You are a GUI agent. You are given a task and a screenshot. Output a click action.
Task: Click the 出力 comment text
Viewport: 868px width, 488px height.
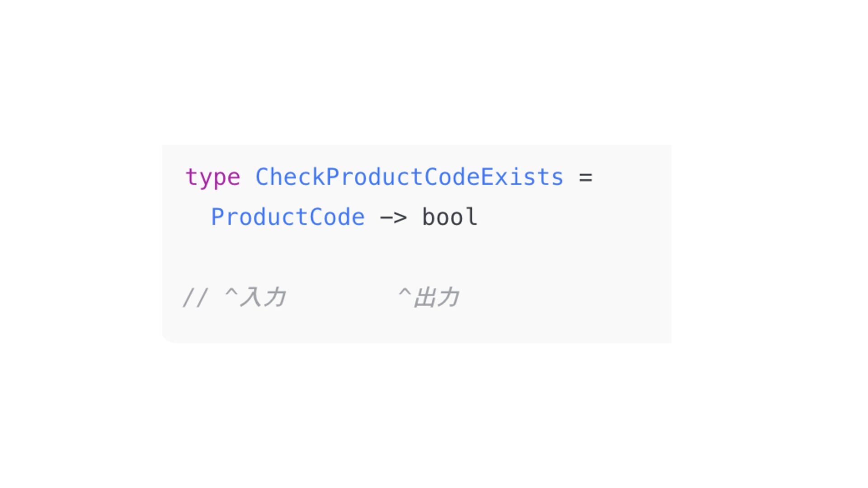(436, 298)
